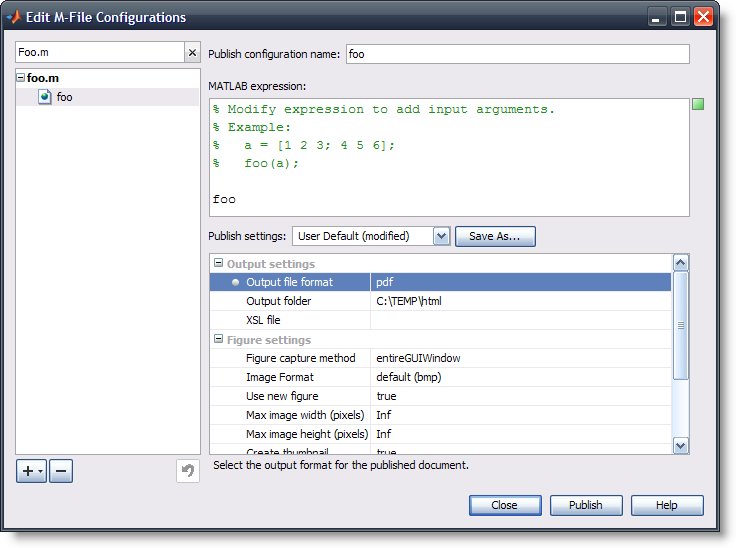Click the undo arrow icon
736x548 pixels.
click(x=188, y=472)
